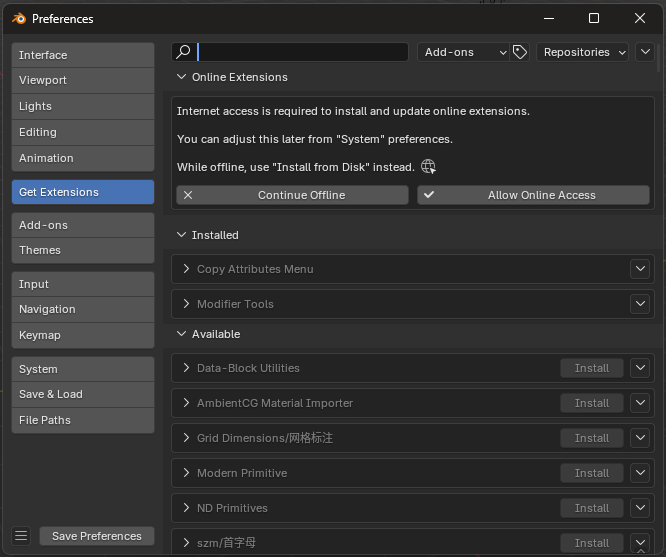
Task: Open the Themes preferences tab
Action: point(83,250)
